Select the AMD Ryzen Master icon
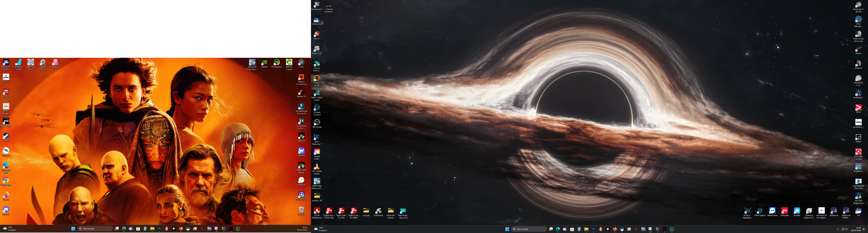868x233 pixels. [301, 168]
